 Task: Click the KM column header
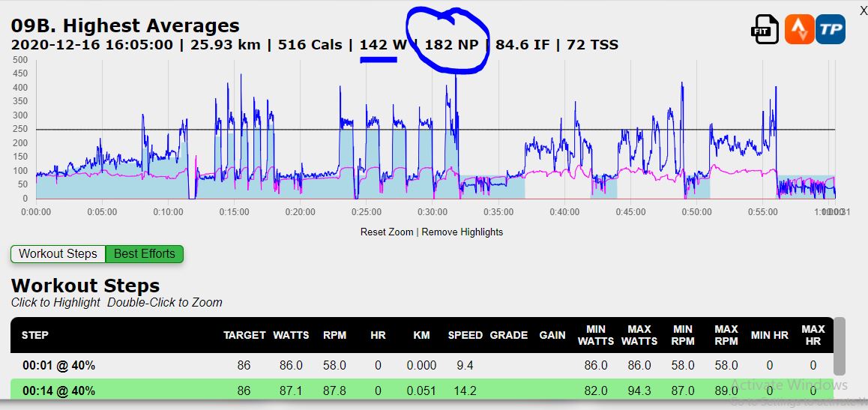pos(421,335)
